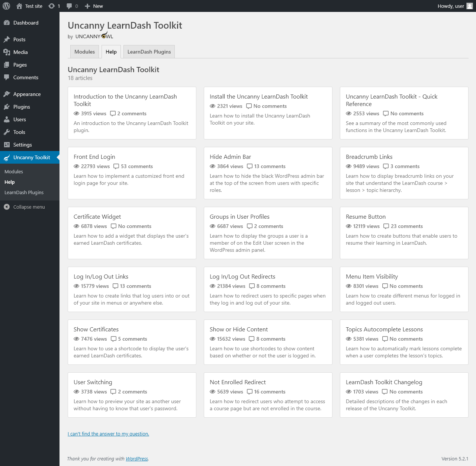476x466 pixels.
Task: Open the Certificate Widget article
Action: (132, 233)
